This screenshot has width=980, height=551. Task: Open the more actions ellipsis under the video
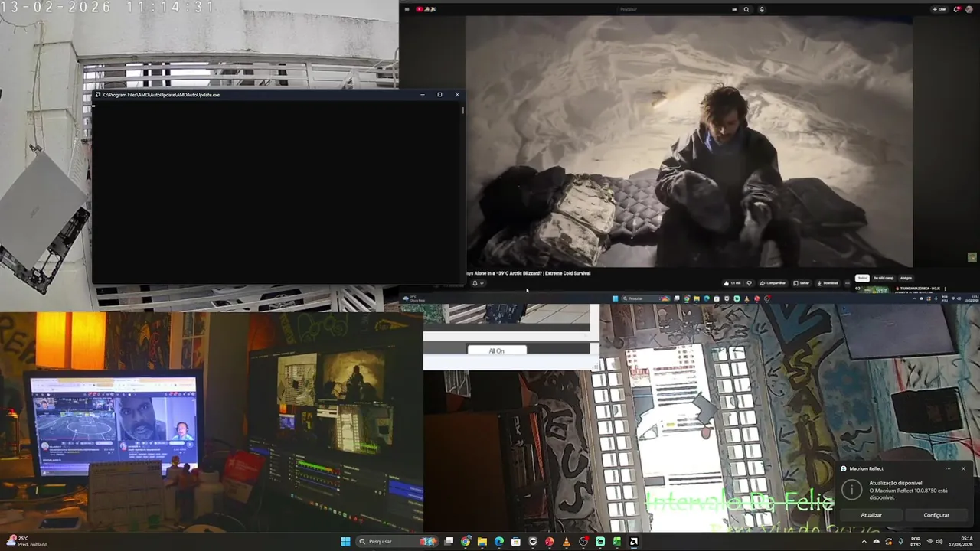point(848,283)
